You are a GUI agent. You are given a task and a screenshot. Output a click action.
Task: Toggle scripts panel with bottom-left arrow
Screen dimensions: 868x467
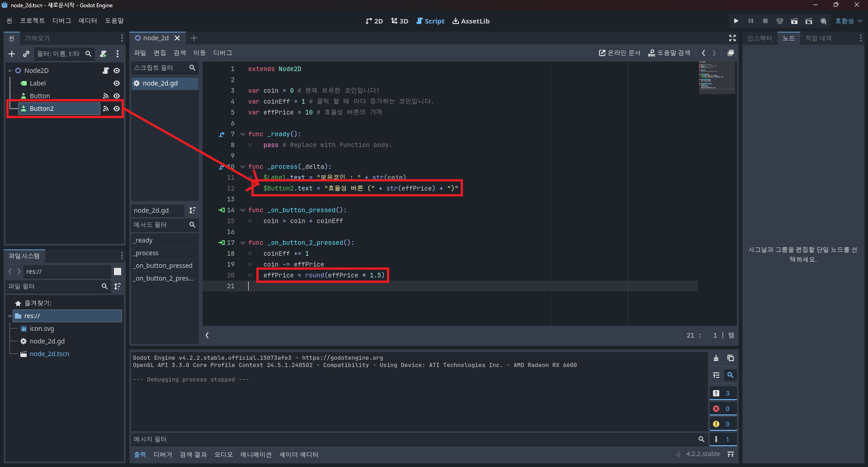click(x=208, y=335)
